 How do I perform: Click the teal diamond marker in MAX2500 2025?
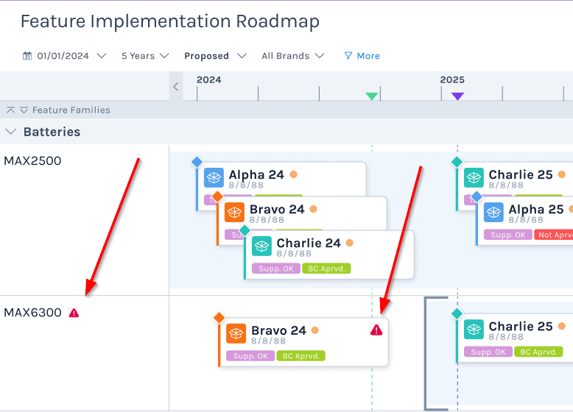457,162
